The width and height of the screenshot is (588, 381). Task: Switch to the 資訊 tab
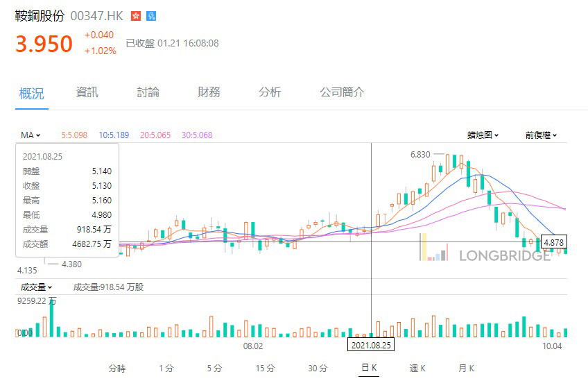[87, 92]
